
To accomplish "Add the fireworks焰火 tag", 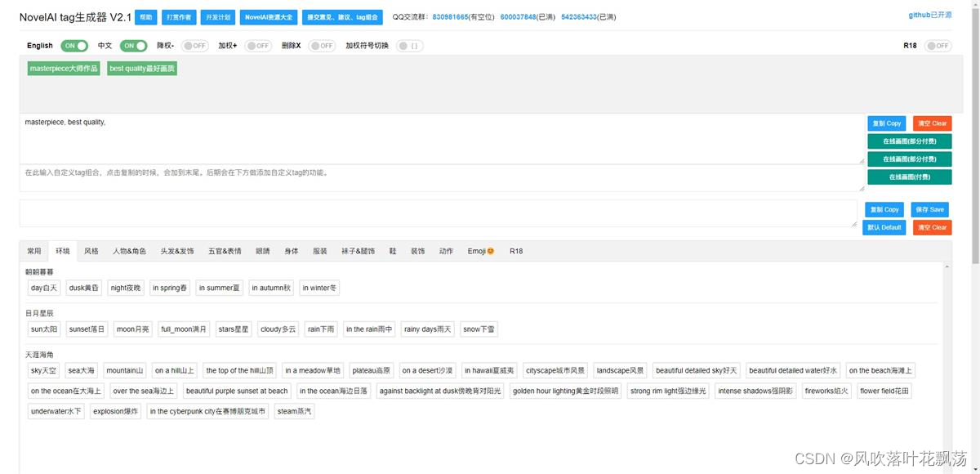I will pyautogui.click(x=826, y=391).
